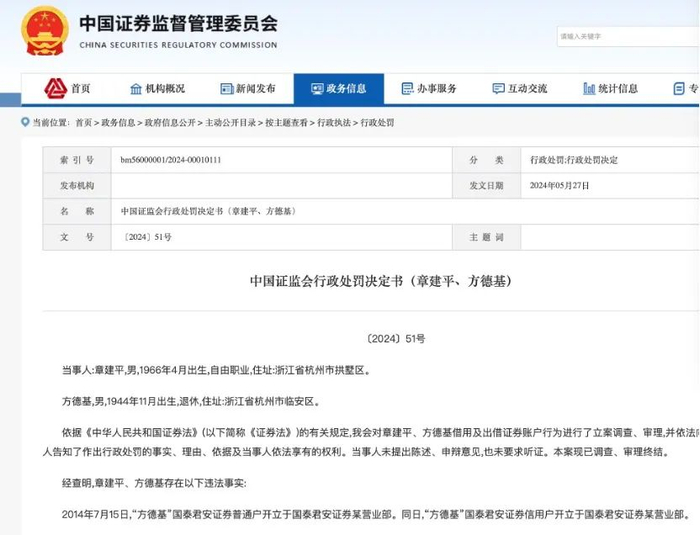Image resolution: width=700 pixels, height=535 pixels.
Task: Click the 发布机构 label cell
Action: [77, 185]
